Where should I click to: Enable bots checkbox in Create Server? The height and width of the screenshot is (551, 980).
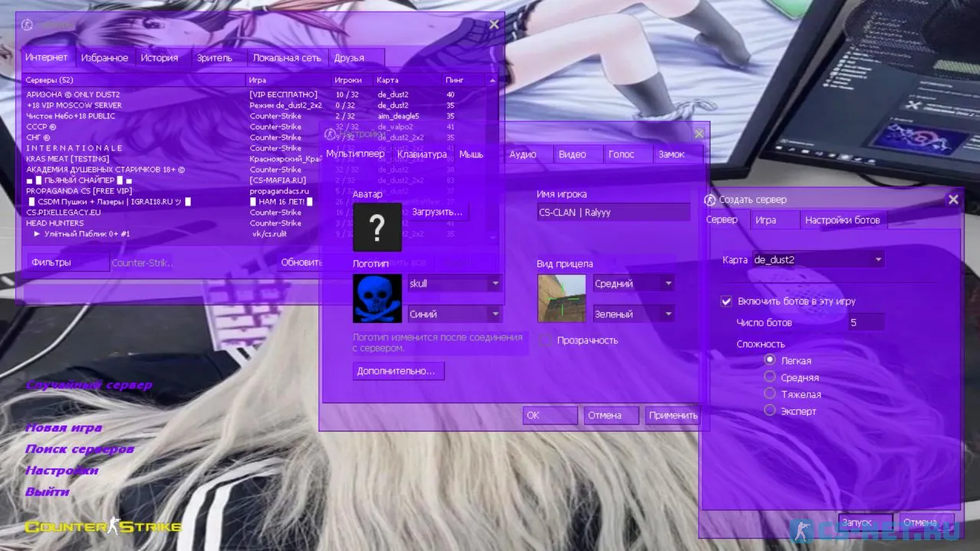[727, 302]
